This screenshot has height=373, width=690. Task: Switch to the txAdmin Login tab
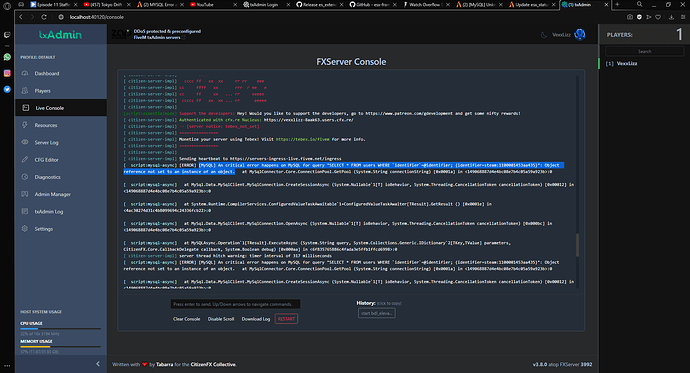pos(267,4)
